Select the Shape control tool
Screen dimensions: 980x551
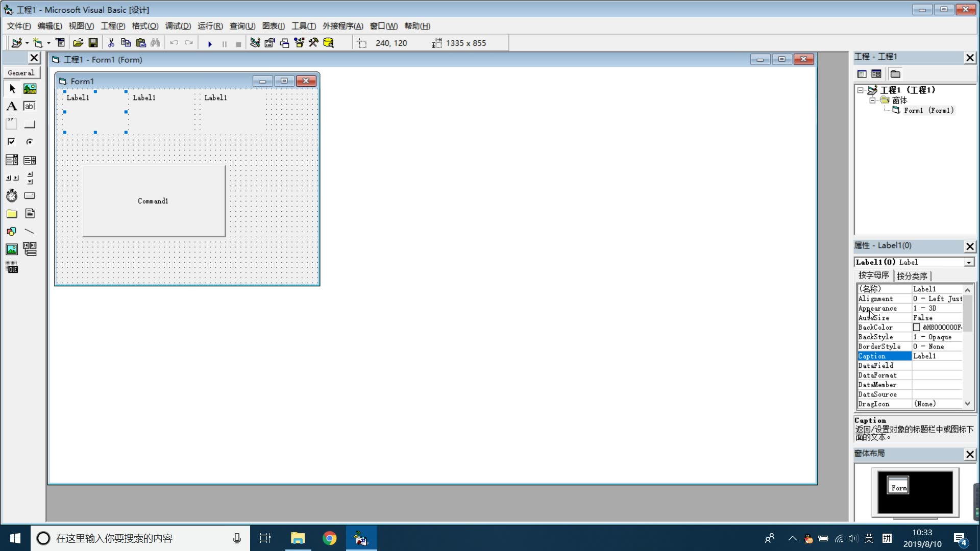(12, 232)
